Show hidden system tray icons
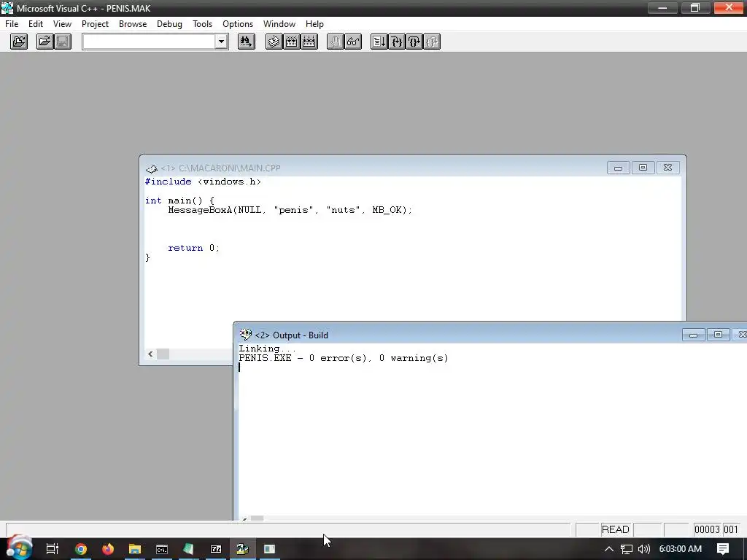 click(x=609, y=549)
